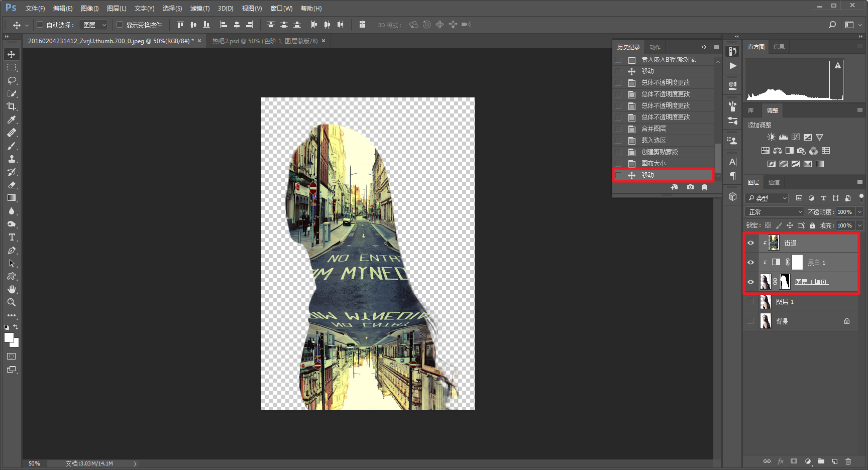Select the 画布大小 history state

point(663,164)
